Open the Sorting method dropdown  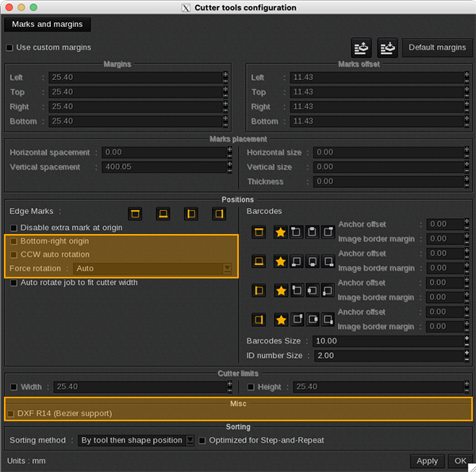click(136, 440)
